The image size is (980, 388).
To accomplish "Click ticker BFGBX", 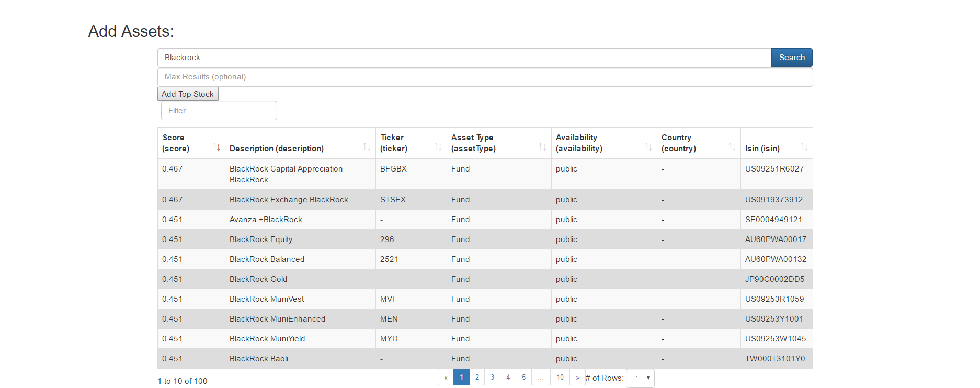I will tap(393, 169).
